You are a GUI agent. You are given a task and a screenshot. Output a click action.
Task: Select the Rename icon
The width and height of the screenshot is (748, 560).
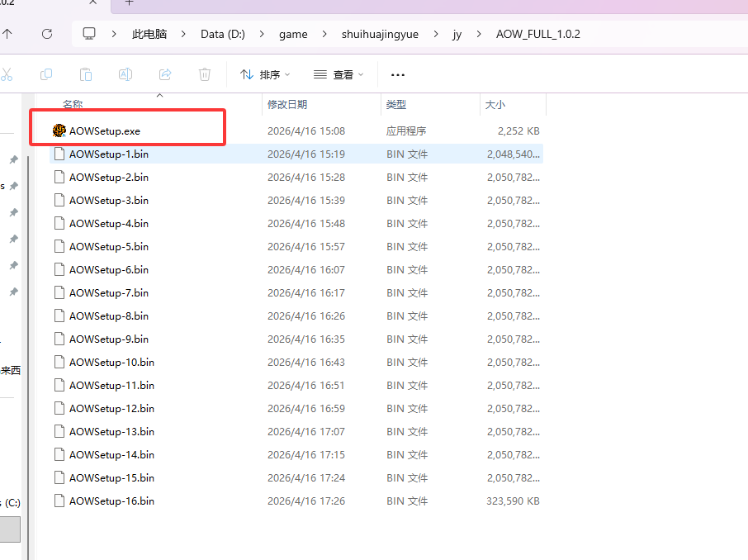(125, 74)
